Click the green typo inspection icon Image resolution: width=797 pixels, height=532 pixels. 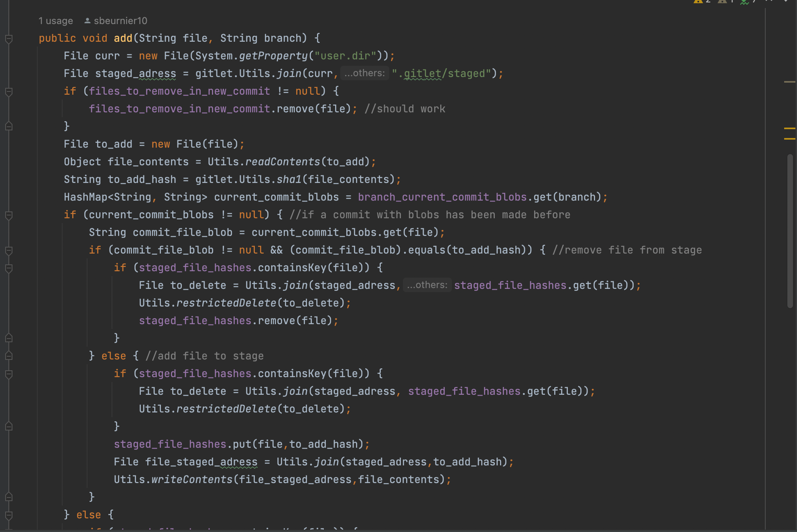pos(744,2)
